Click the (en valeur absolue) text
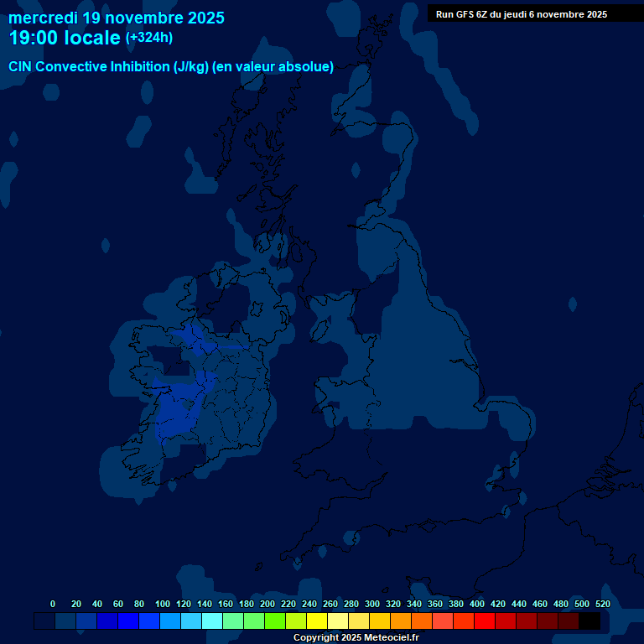The width and height of the screenshot is (644, 644). [273, 67]
